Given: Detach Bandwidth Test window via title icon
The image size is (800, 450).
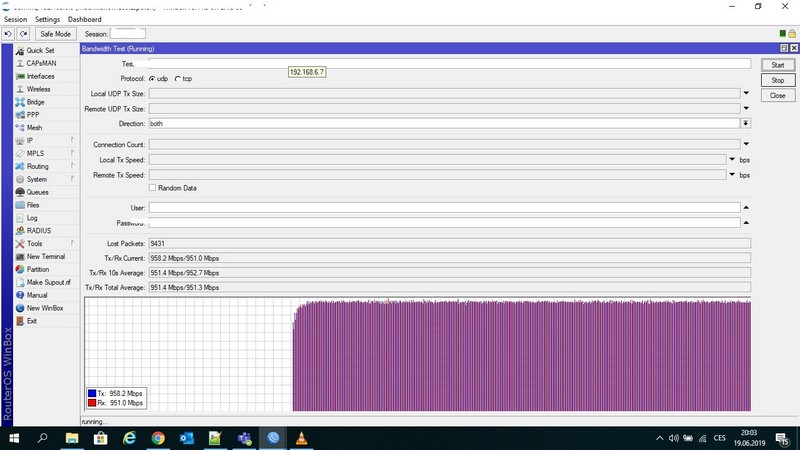Looking at the screenshot, I should pyautogui.click(x=784, y=48).
